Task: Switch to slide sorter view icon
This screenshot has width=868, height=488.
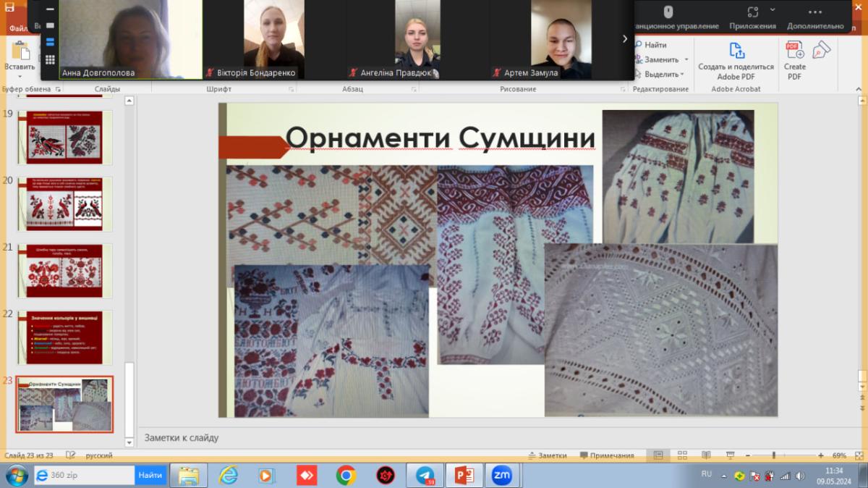Action: coord(681,455)
